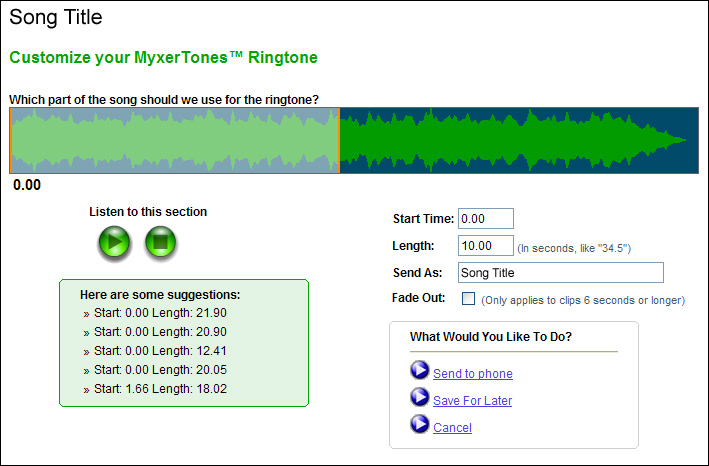Click the What Would You Like To Do heading
Screen dimensions: 709x466
(491, 337)
